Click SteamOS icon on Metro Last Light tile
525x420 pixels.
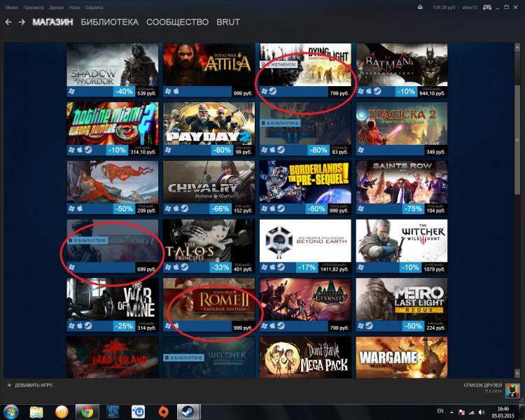click(x=369, y=325)
